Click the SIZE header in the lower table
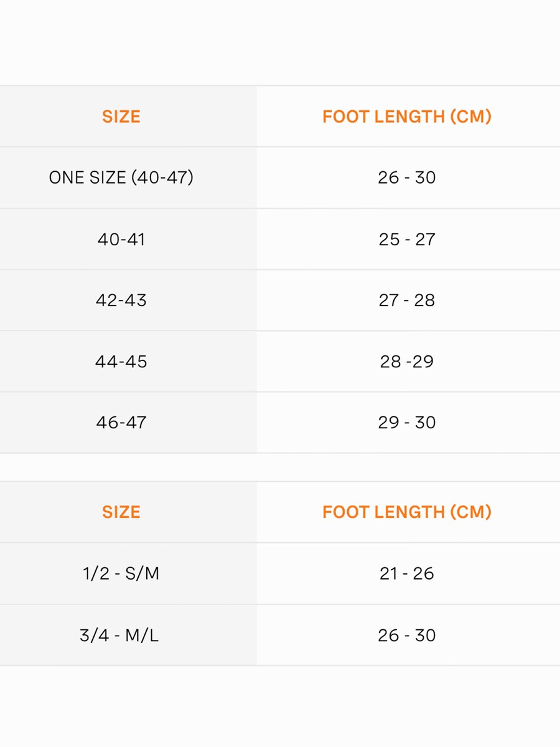 (x=121, y=512)
